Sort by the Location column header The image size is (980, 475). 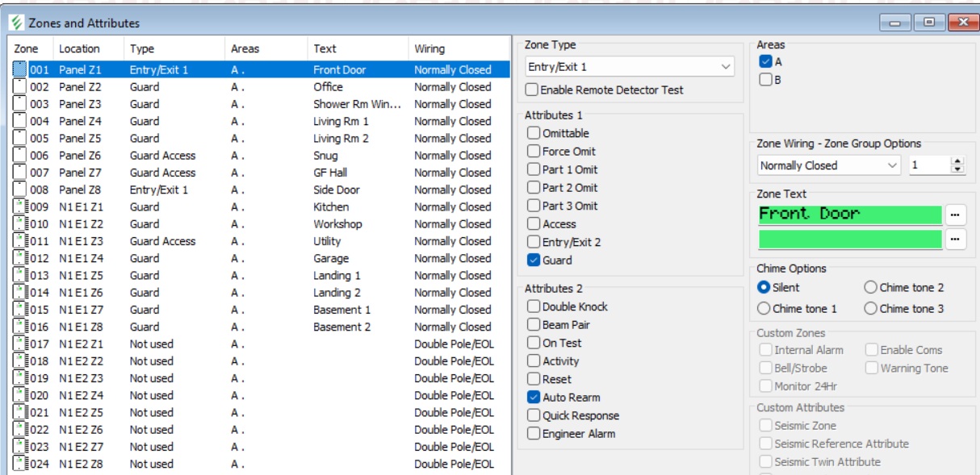[79, 49]
